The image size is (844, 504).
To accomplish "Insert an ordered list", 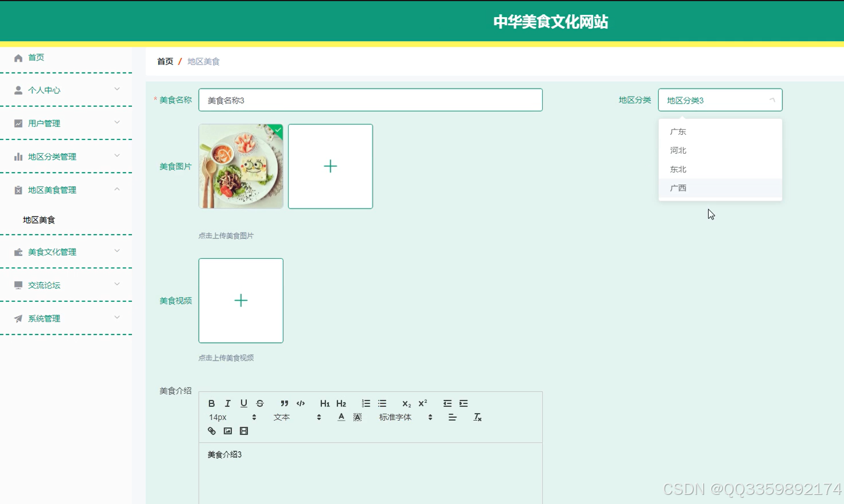I will [x=366, y=403].
